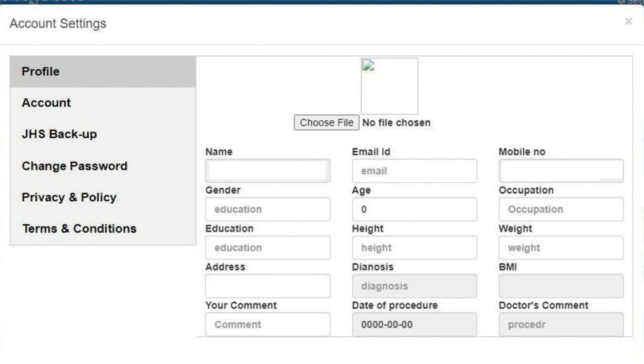Click the Dianosis field
Image resolution: width=644 pixels, height=364 pixels.
[x=414, y=286]
